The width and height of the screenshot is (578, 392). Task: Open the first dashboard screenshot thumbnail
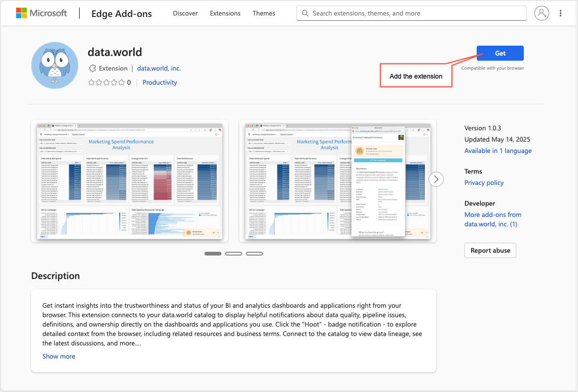130,181
